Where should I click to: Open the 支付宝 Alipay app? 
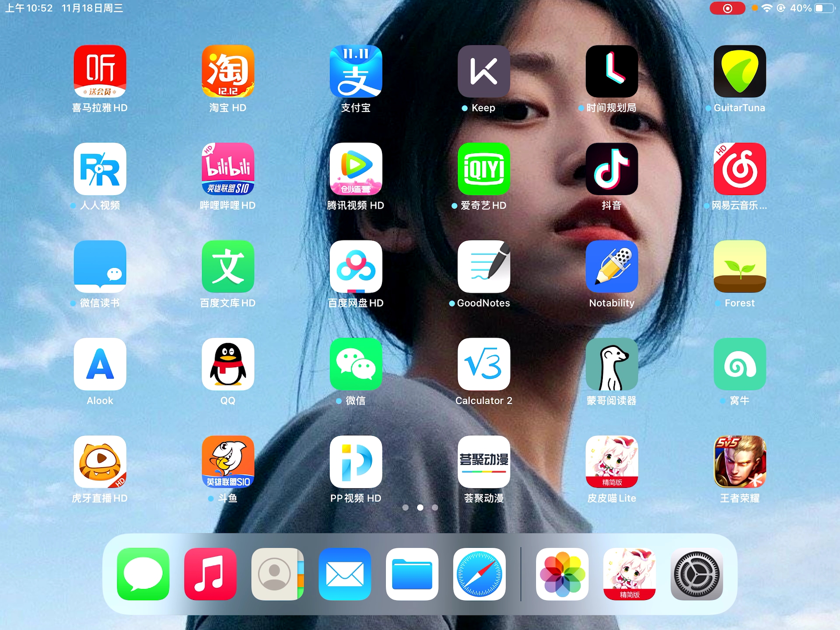pos(356,71)
